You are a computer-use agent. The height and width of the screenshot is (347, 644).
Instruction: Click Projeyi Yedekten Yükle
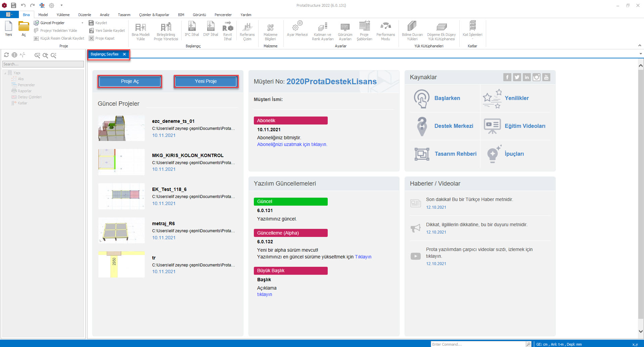tap(55, 31)
